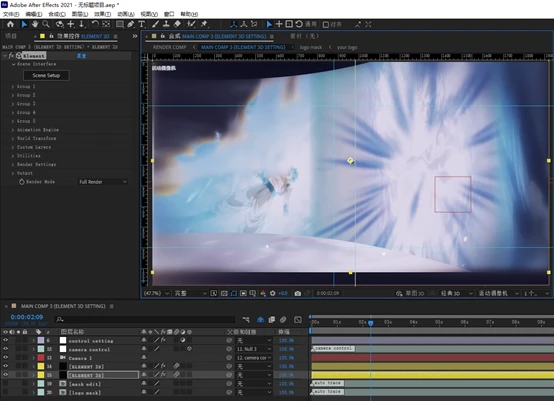Expand World Transform section
Image resolution: width=555 pixels, height=402 pixels.
(13, 139)
